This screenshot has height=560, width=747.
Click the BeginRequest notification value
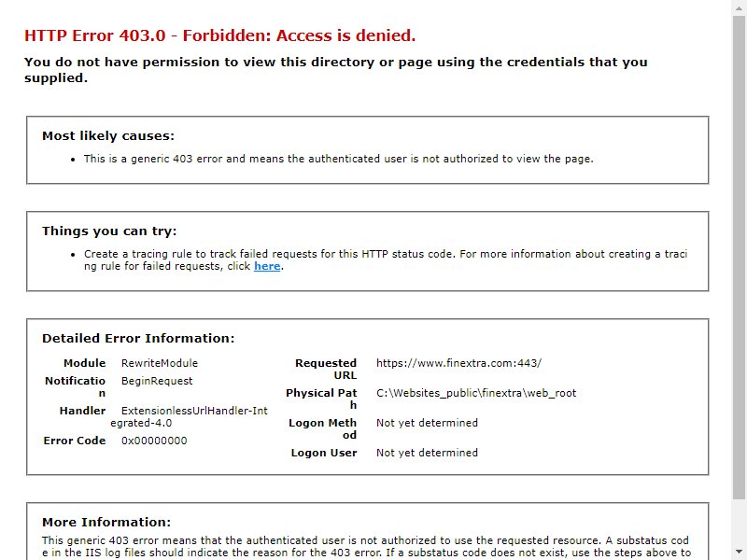[157, 381]
